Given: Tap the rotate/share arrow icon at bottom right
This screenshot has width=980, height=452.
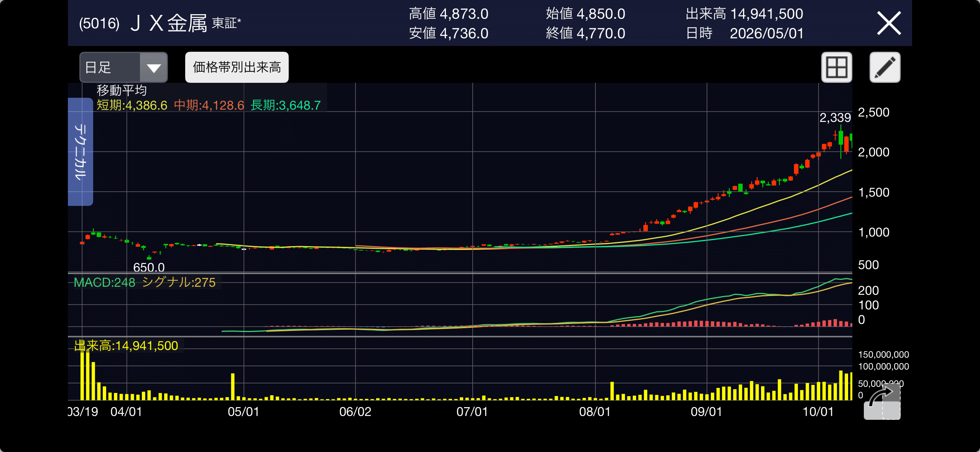Looking at the screenshot, I should pyautogui.click(x=882, y=401).
